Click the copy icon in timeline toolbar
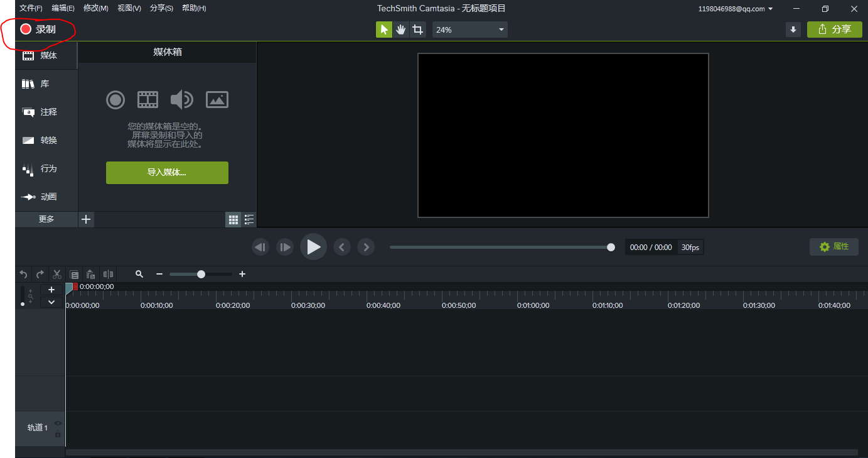This screenshot has height=458, width=868. tap(74, 274)
